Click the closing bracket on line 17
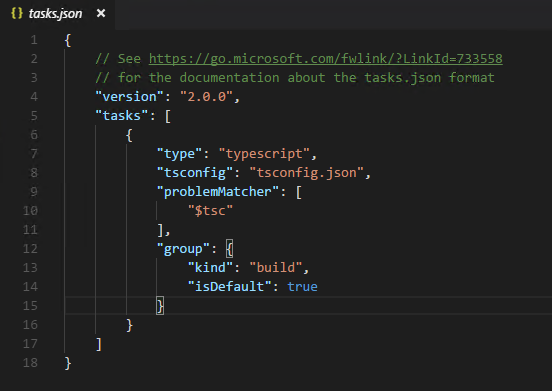The height and width of the screenshot is (391, 552). pyautogui.click(x=99, y=344)
